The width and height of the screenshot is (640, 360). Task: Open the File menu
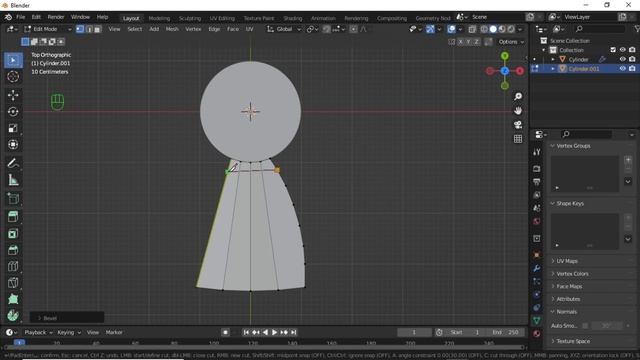tap(20, 17)
